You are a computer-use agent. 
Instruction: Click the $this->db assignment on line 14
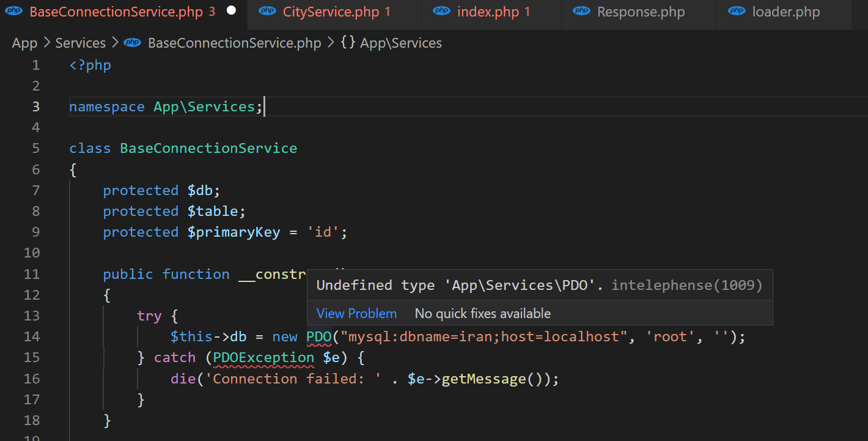pyautogui.click(x=208, y=337)
